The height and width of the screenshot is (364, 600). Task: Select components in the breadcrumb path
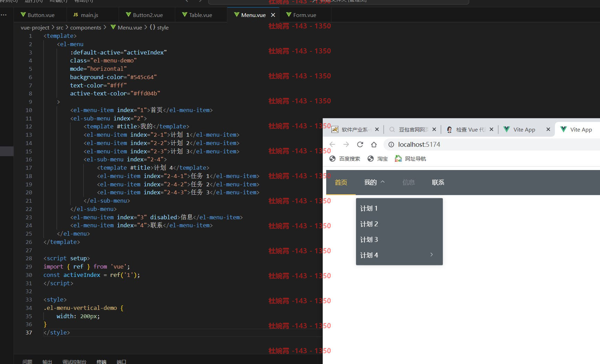click(86, 27)
